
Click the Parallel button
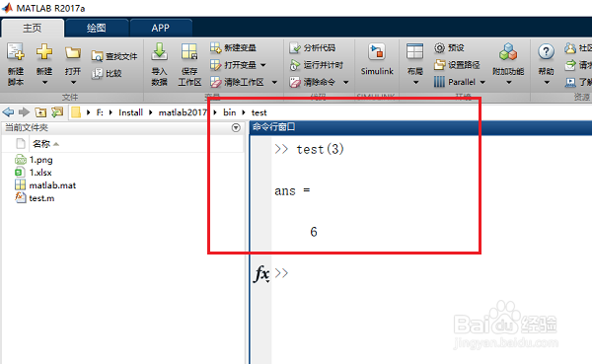click(x=455, y=82)
